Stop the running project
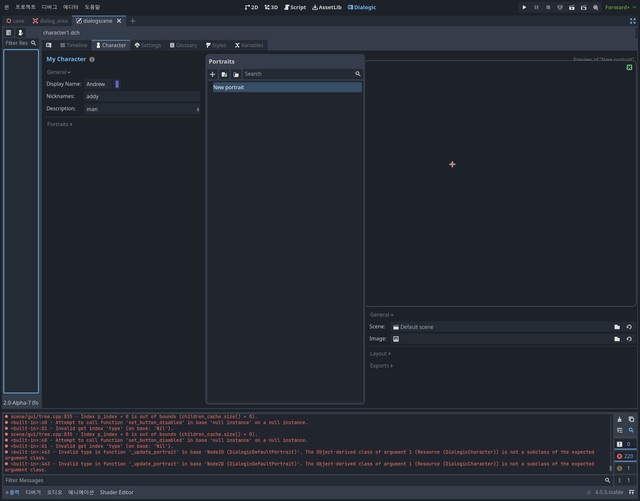Viewport: 640px width, 501px height. (548, 7)
